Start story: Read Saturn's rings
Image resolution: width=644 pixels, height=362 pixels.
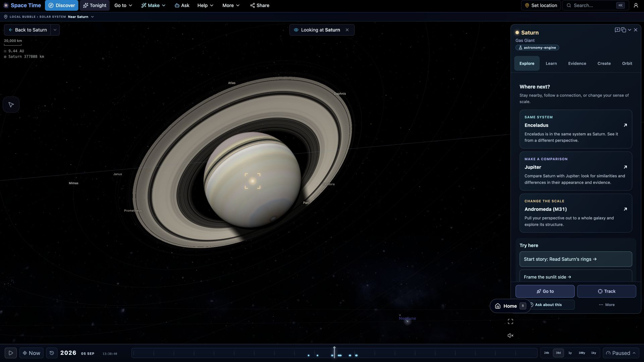pos(576,259)
